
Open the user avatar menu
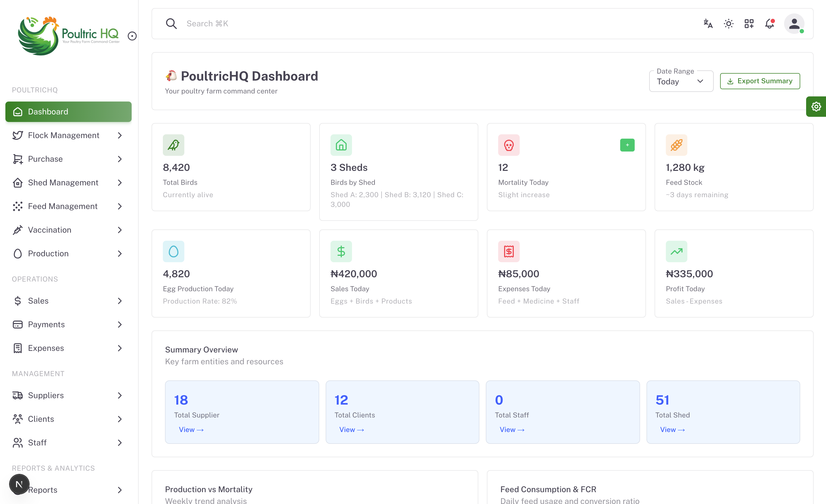pos(794,23)
